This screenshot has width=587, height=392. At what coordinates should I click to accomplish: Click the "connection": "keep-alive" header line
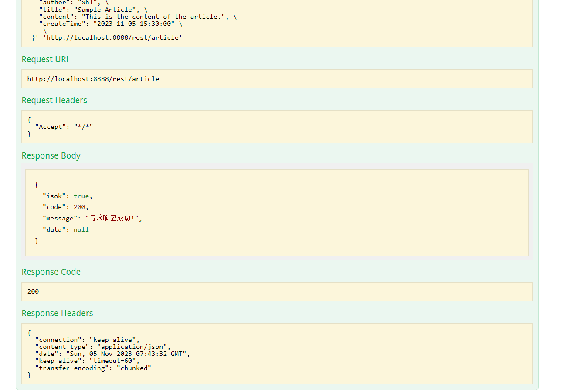87,340
